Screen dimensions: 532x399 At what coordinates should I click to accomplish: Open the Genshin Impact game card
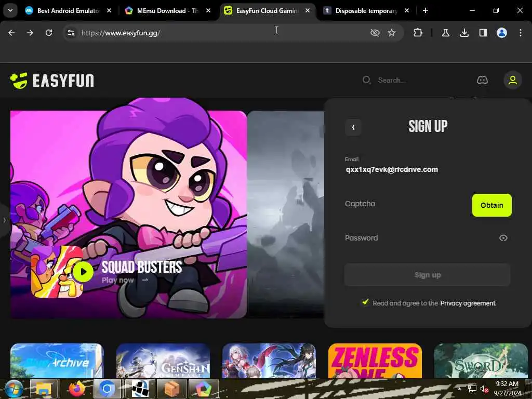coord(163,361)
